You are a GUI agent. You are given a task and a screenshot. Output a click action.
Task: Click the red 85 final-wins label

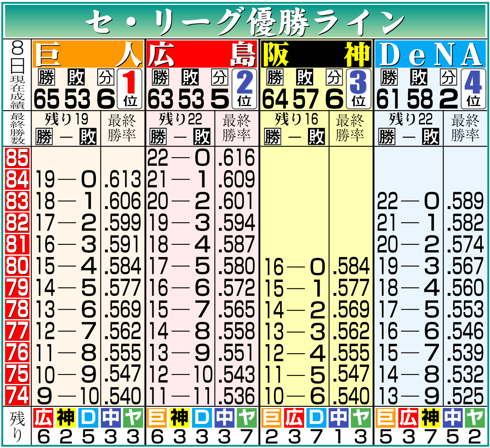tap(17, 158)
